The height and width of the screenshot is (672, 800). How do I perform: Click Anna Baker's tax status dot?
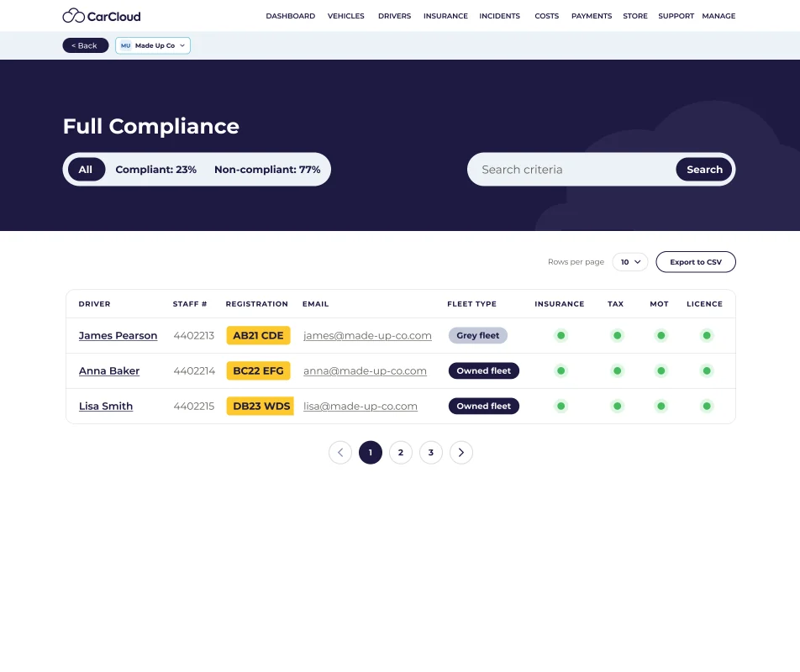(x=617, y=370)
